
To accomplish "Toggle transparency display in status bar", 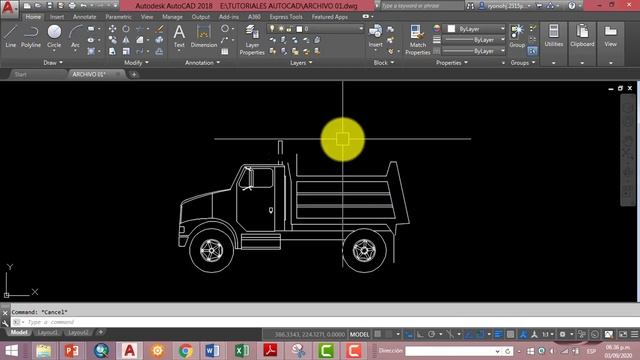I will [x=510, y=334].
